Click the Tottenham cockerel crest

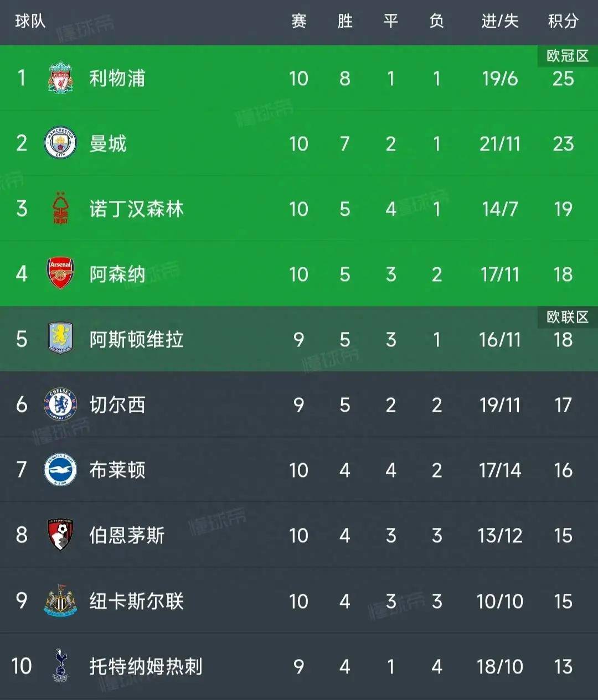[60, 666]
